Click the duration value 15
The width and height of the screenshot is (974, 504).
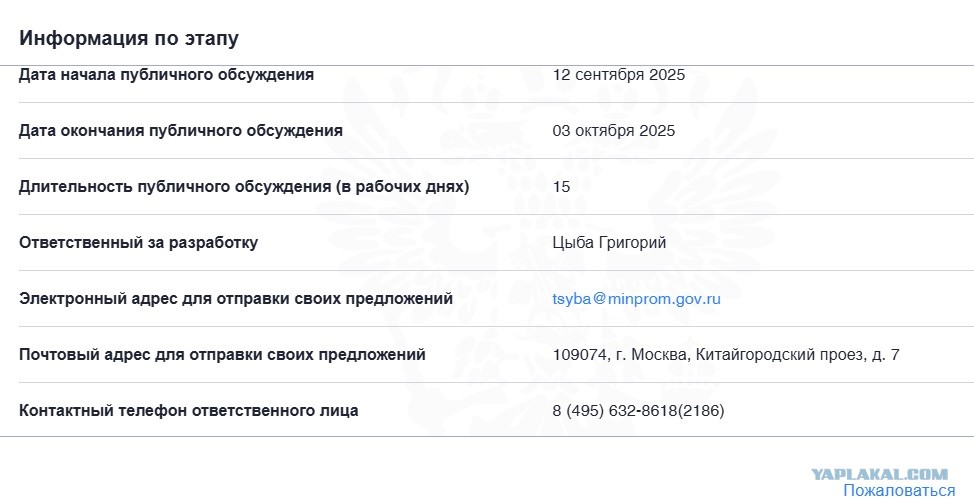[561, 187]
